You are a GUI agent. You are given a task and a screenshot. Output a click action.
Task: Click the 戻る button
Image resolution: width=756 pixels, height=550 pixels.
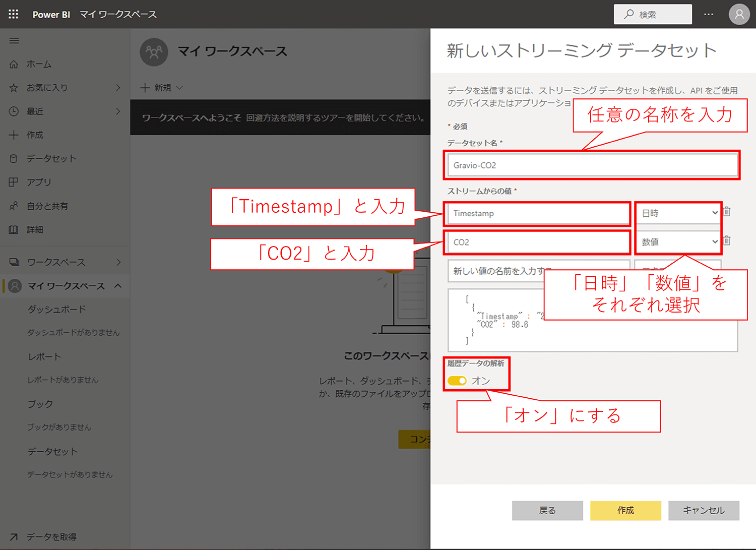tap(547, 511)
